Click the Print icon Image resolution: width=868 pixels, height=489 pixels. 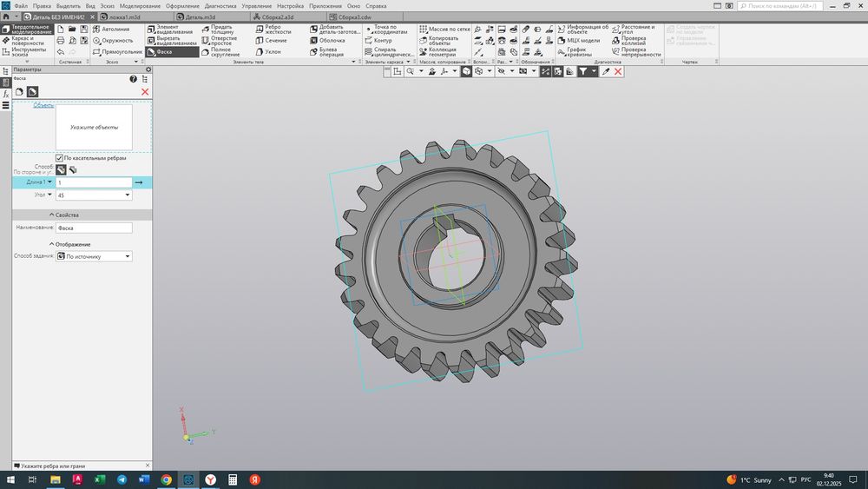pos(61,41)
